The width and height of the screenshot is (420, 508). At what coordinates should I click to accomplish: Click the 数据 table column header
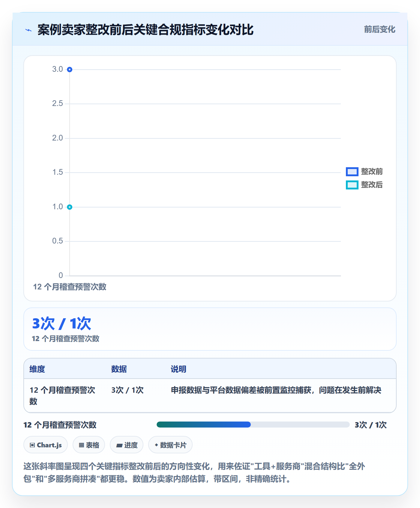119,369
